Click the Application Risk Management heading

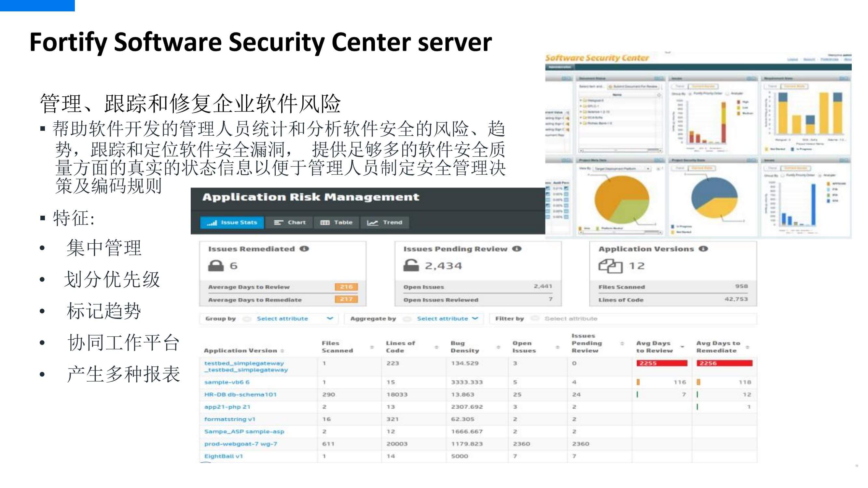[x=310, y=197]
